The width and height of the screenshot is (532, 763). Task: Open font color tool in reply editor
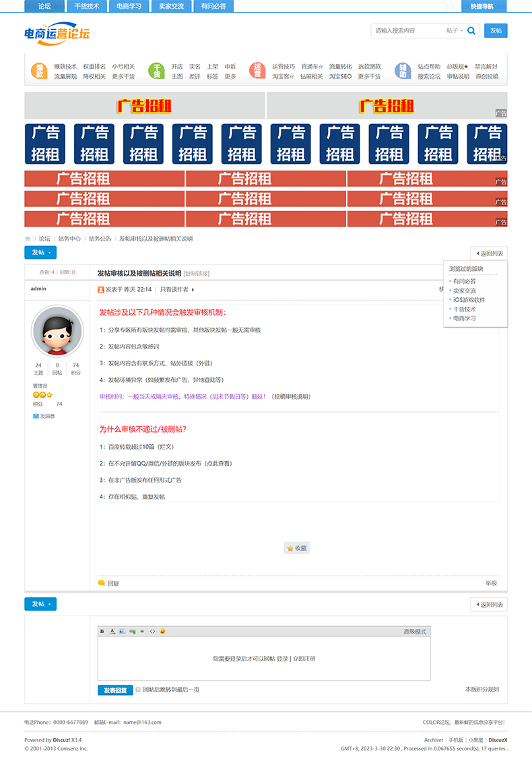coord(112,631)
